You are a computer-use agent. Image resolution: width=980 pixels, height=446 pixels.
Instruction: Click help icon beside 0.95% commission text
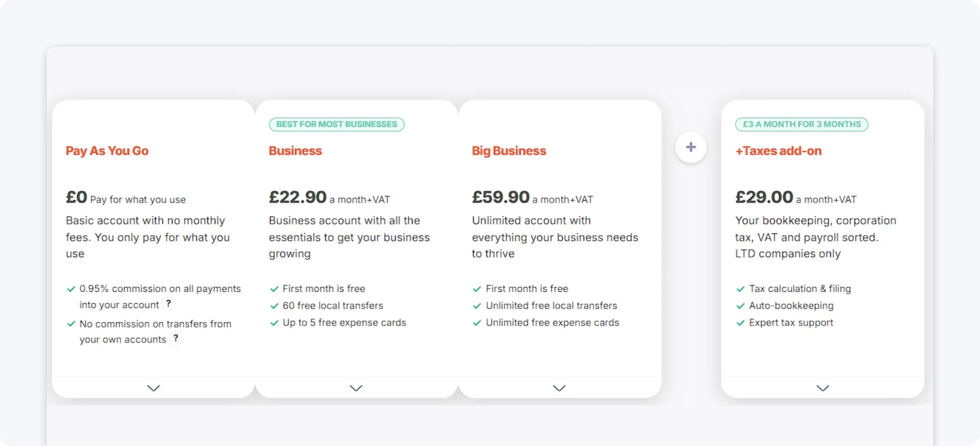(168, 304)
